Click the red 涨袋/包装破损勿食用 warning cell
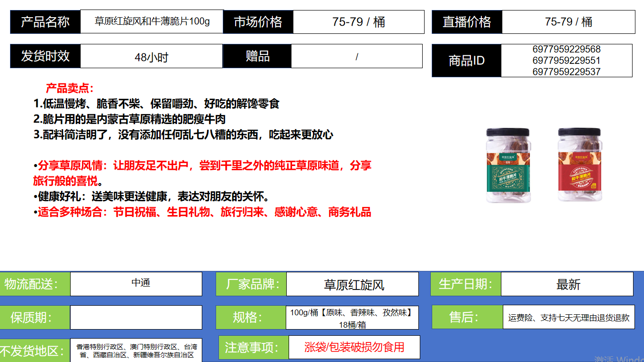Screen dimensions: 644x362 coord(354,347)
